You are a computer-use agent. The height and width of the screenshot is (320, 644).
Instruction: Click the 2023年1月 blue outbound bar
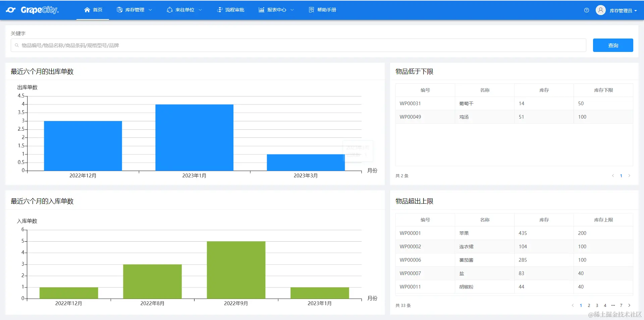point(194,137)
